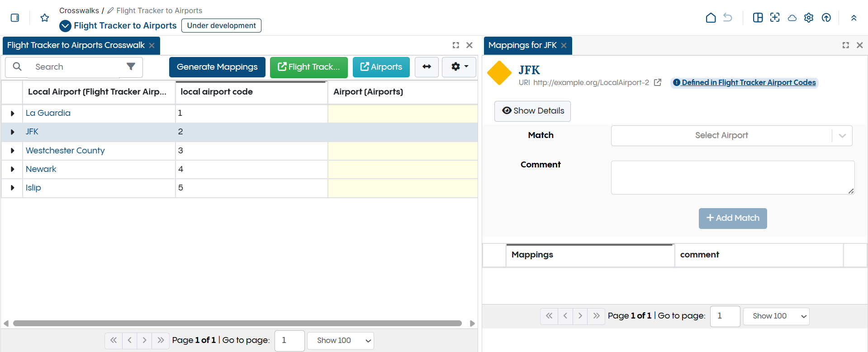Collapse the top header with chevron
The height and width of the screenshot is (352, 868).
click(854, 18)
